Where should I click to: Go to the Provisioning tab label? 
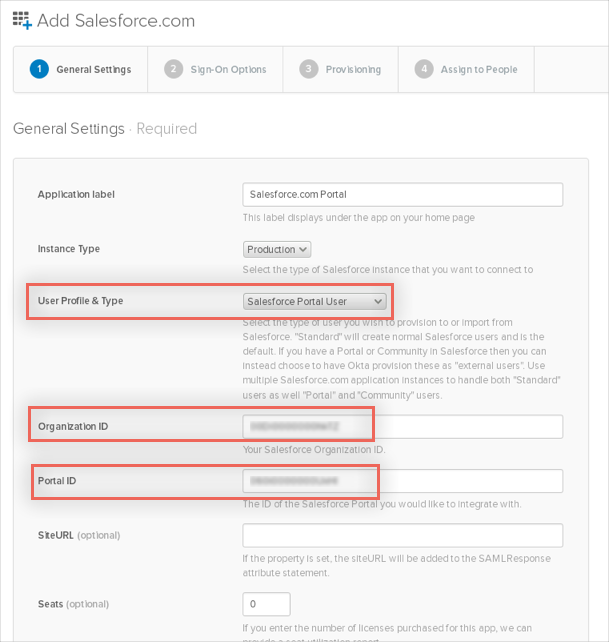(353, 69)
